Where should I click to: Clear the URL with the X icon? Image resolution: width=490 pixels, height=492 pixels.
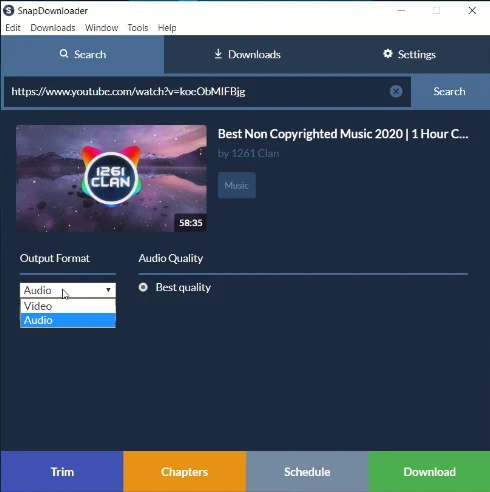(396, 91)
